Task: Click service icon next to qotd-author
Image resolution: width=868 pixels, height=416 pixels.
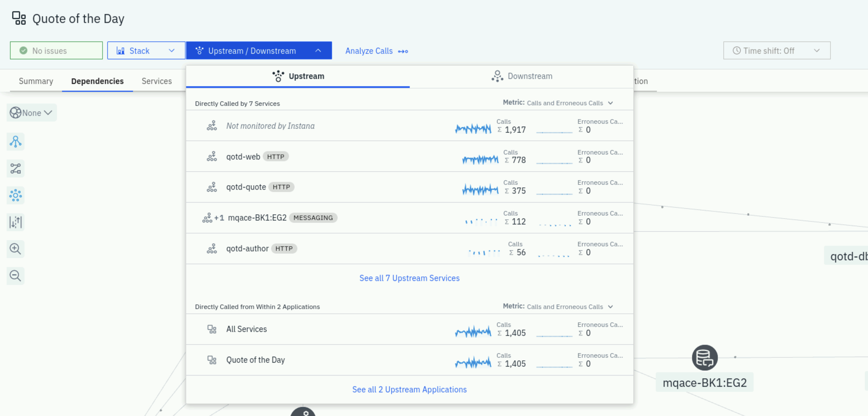Action: point(212,249)
